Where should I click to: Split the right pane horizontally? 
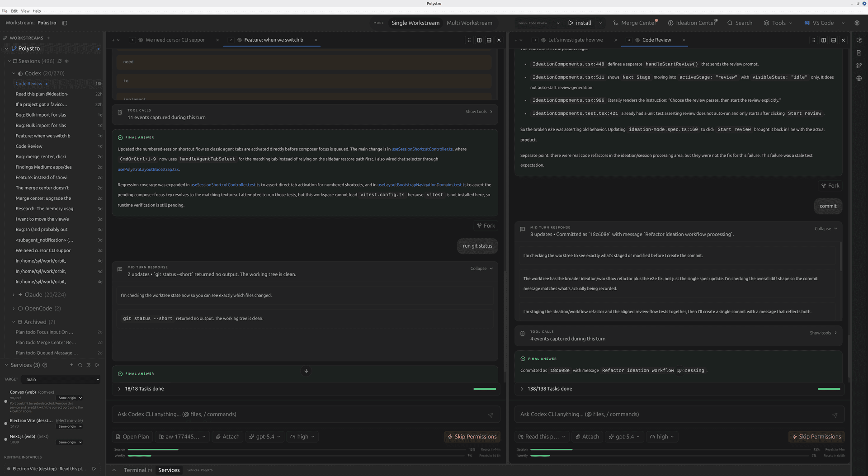833,40
